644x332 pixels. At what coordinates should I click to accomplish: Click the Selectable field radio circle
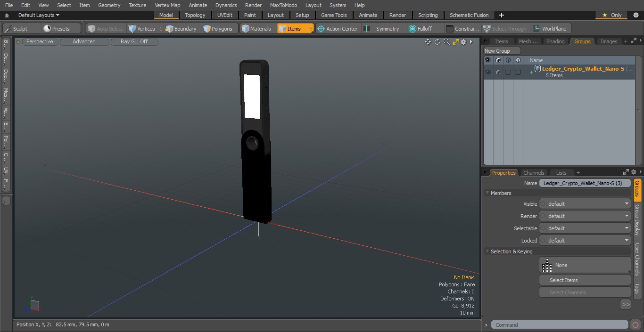pos(543,228)
